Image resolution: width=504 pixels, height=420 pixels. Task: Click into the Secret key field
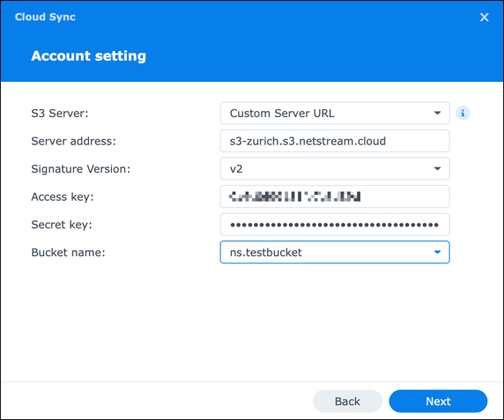(335, 225)
